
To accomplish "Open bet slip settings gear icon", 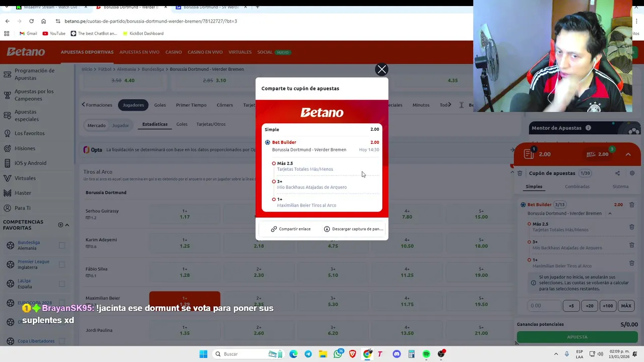I will pos(632,173).
